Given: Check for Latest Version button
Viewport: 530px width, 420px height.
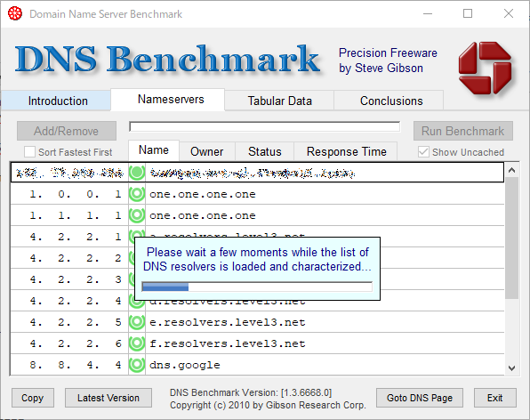Looking at the screenshot, I should click(x=108, y=398).
